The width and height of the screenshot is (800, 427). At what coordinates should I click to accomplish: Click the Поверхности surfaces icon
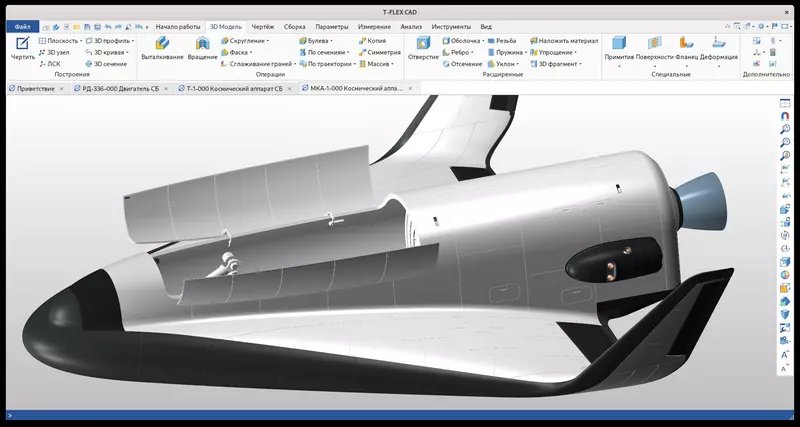coord(654,44)
